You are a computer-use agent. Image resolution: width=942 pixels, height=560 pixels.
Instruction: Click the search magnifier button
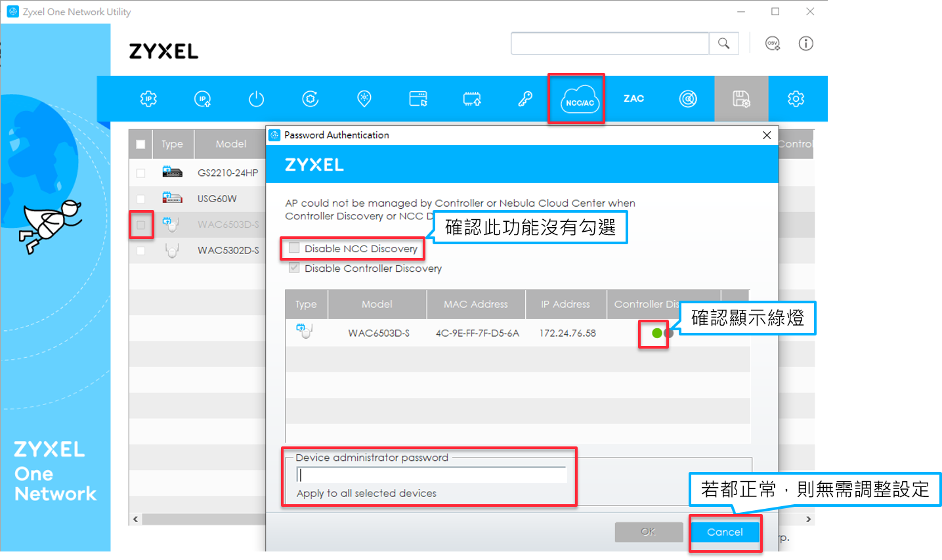point(723,43)
